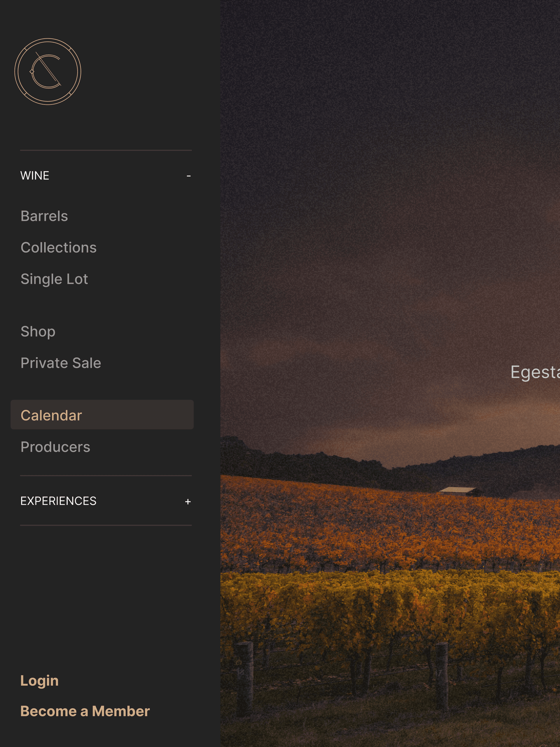The width and height of the screenshot is (560, 747).
Task: Click the shed in the vineyard photo
Action: pos(459,491)
